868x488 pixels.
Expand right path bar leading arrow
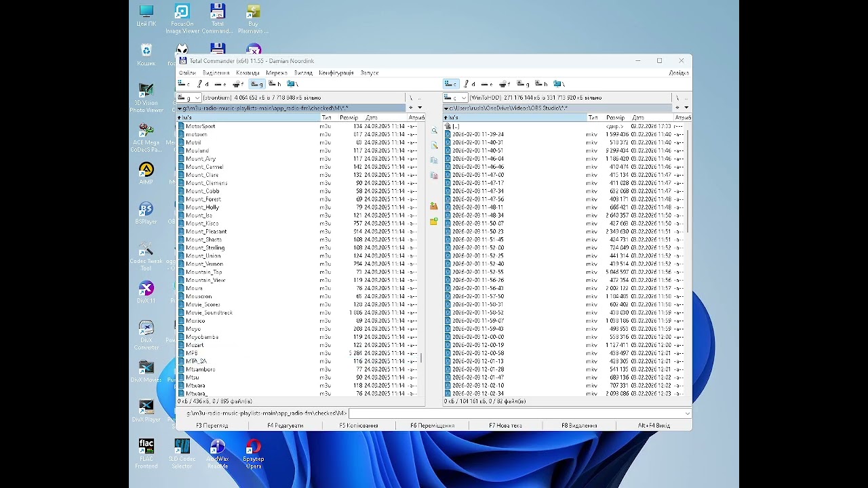click(446, 108)
